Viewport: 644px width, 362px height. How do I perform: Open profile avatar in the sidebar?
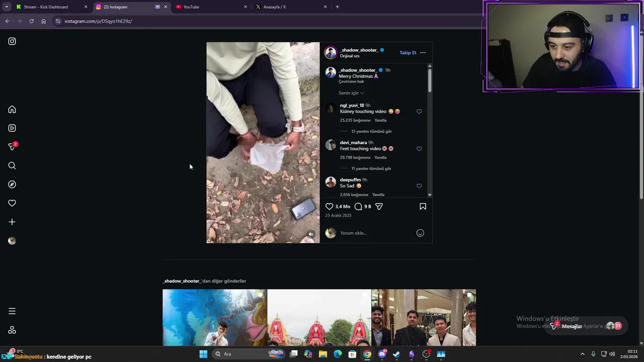click(x=12, y=241)
